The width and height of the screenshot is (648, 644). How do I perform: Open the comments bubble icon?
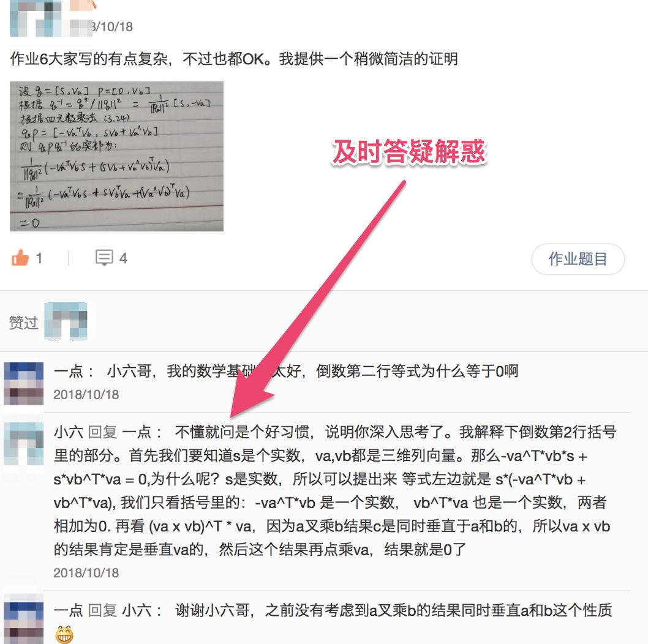(x=104, y=258)
